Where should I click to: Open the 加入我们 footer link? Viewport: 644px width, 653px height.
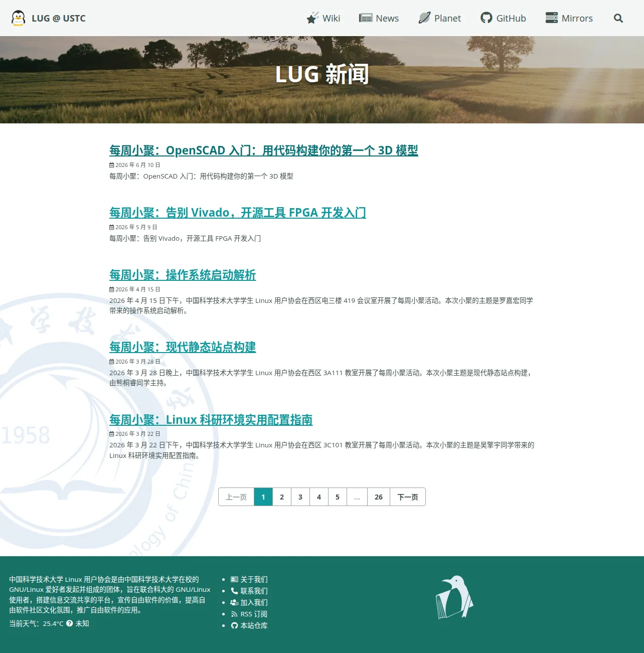[254, 602]
